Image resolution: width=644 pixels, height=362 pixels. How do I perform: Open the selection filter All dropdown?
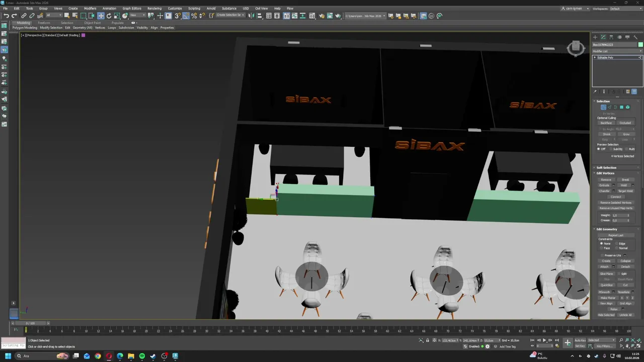point(53,16)
